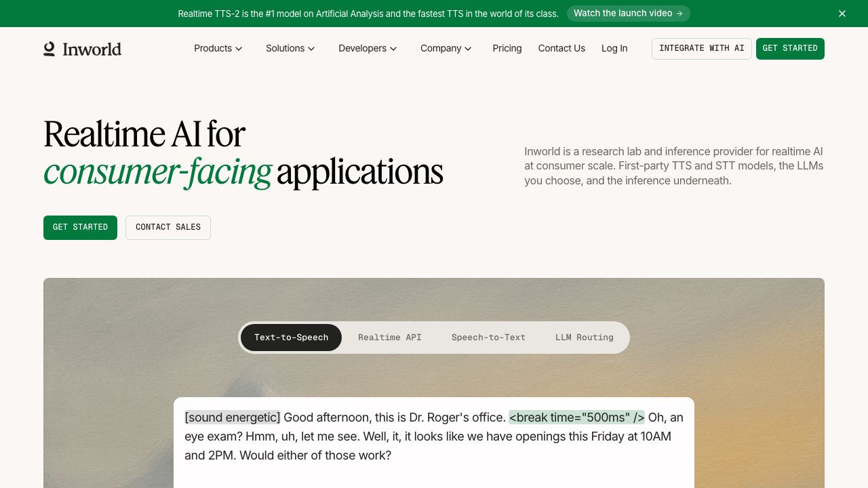Go to the Inworld logo home link
The image size is (868, 488).
click(82, 49)
